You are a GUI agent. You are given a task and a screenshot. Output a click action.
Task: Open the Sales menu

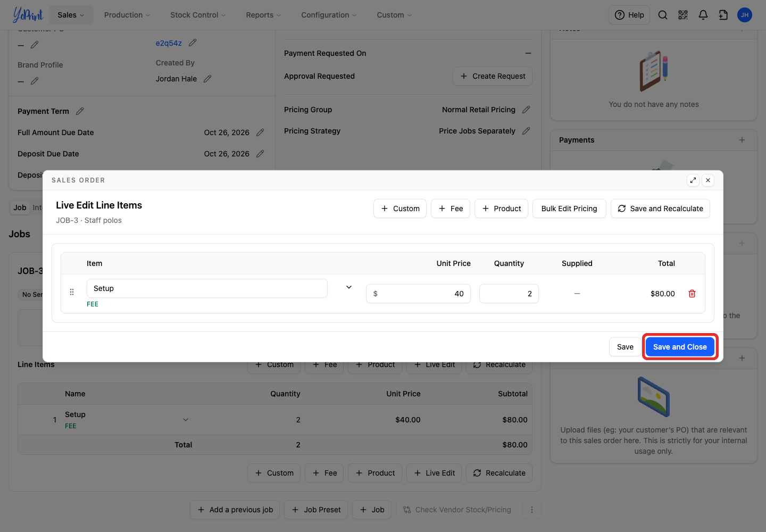point(71,15)
